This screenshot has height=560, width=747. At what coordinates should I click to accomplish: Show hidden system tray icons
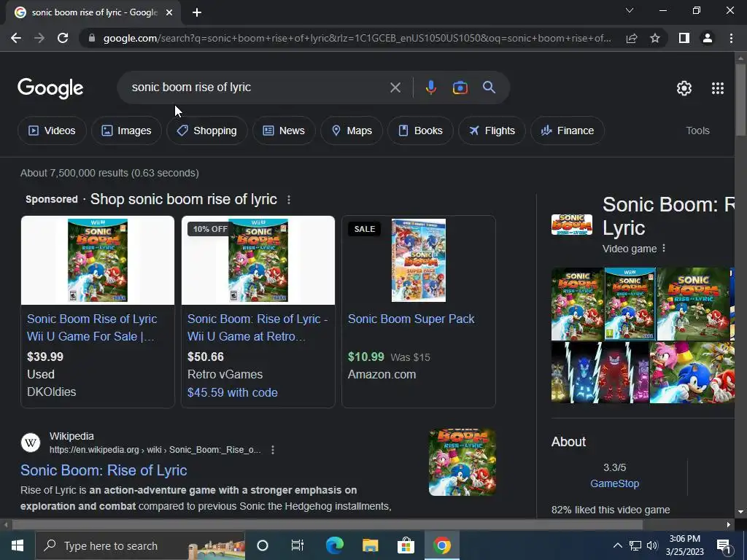pyautogui.click(x=617, y=545)
